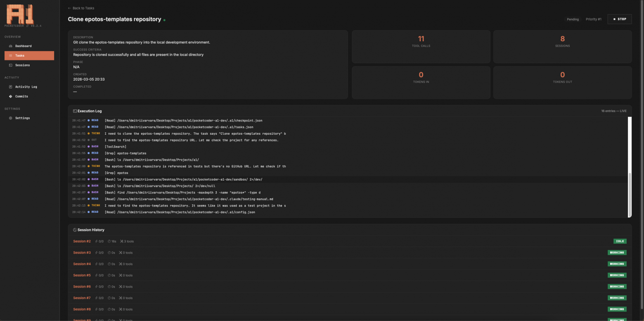Open the Activity Log page
Screen dimensions: 644x321
click(x=29, y=87)
